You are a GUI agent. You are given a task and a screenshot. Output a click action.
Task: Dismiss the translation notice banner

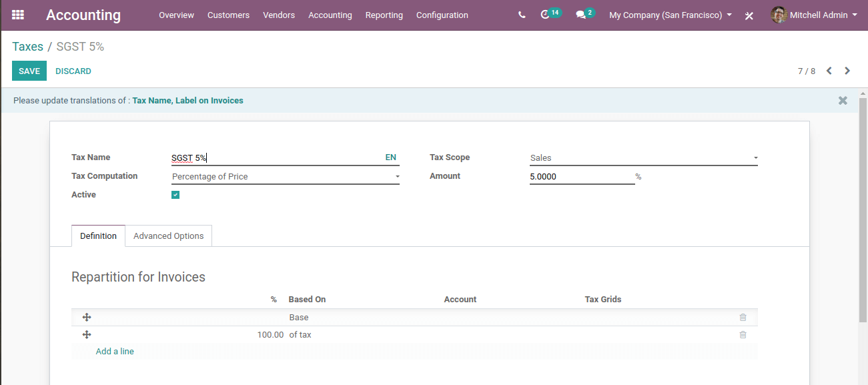(843, 100)
